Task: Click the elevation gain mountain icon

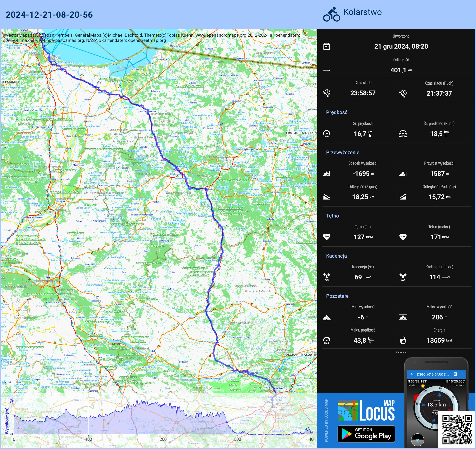Action: [x=403, y=174]
